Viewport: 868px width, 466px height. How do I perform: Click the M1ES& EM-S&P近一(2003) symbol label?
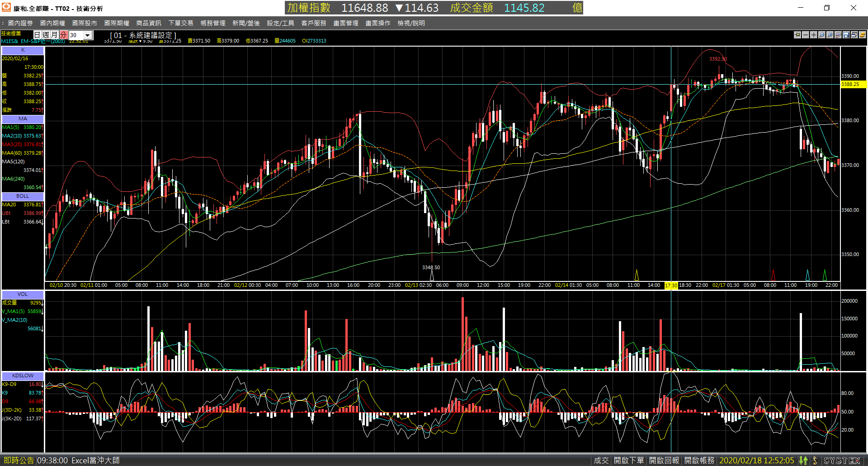pos(33,42)
